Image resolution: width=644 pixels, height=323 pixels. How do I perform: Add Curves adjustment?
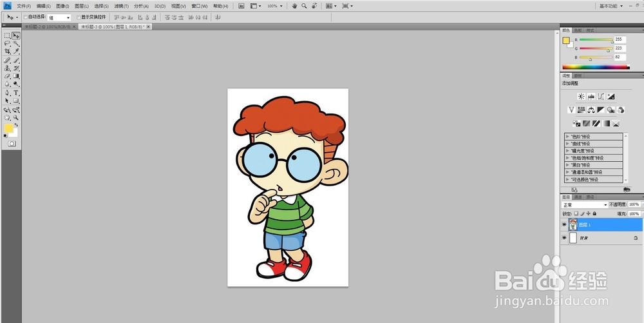(x=601, y=96)
